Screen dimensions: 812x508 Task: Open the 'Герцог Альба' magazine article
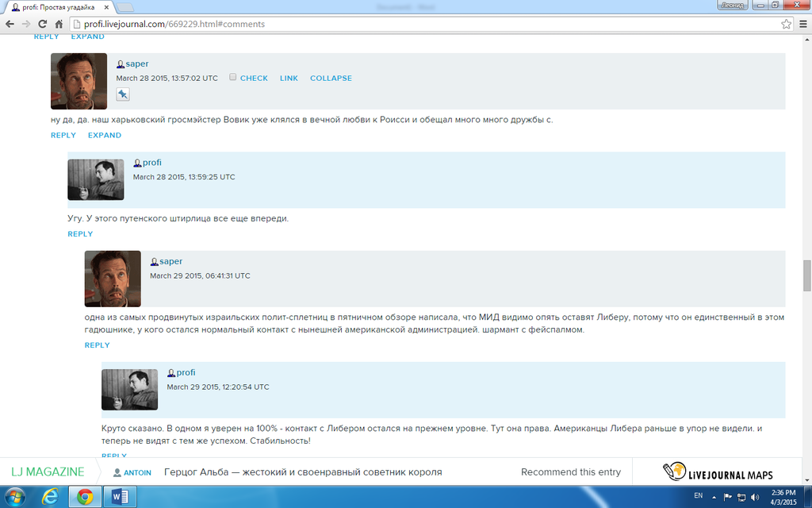click(303, 472)
